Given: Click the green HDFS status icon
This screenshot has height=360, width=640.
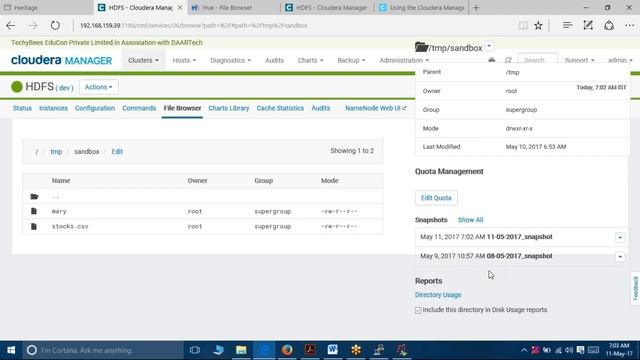Looking at the screenshot, I should (17, 87).
